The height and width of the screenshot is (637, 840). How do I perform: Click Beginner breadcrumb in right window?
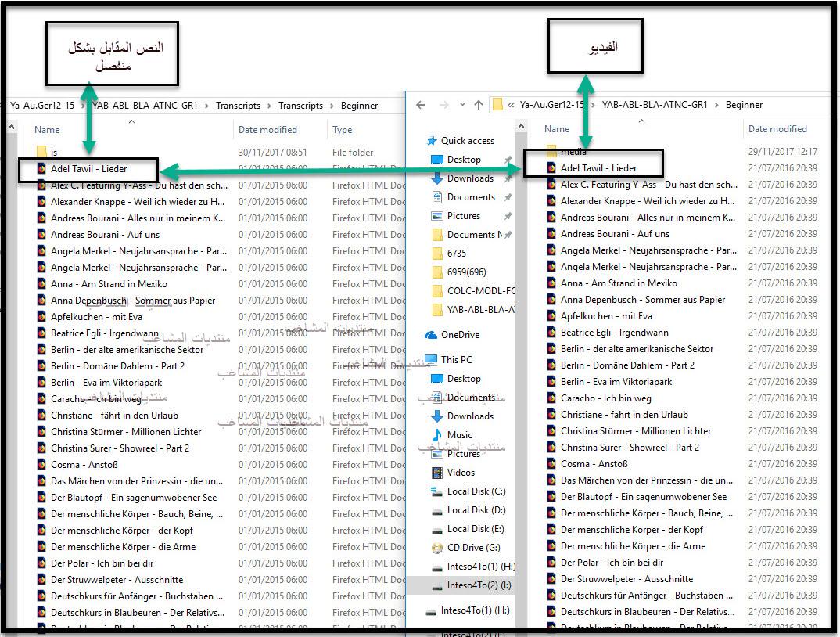(x=744, y=105)
